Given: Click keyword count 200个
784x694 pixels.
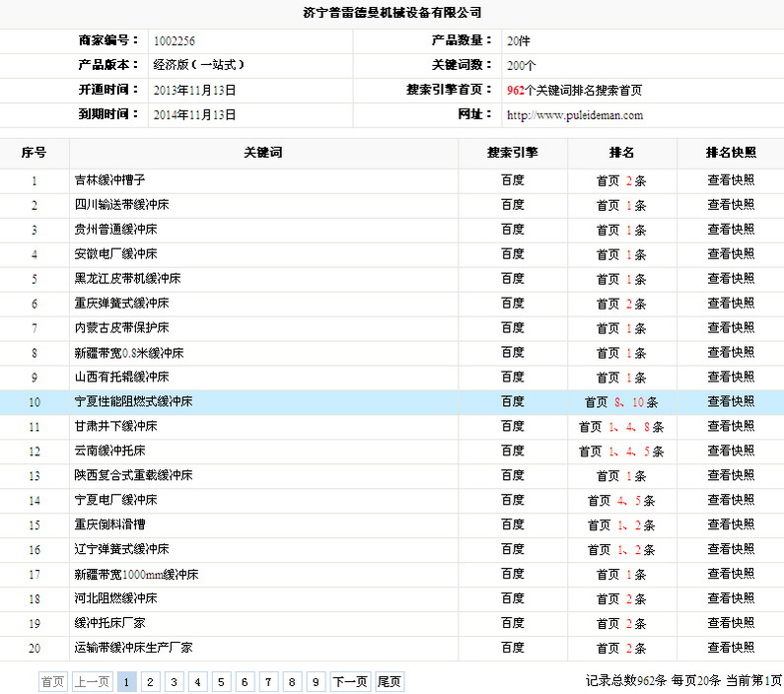Looking at the screenshot, I should click(521, 65).
